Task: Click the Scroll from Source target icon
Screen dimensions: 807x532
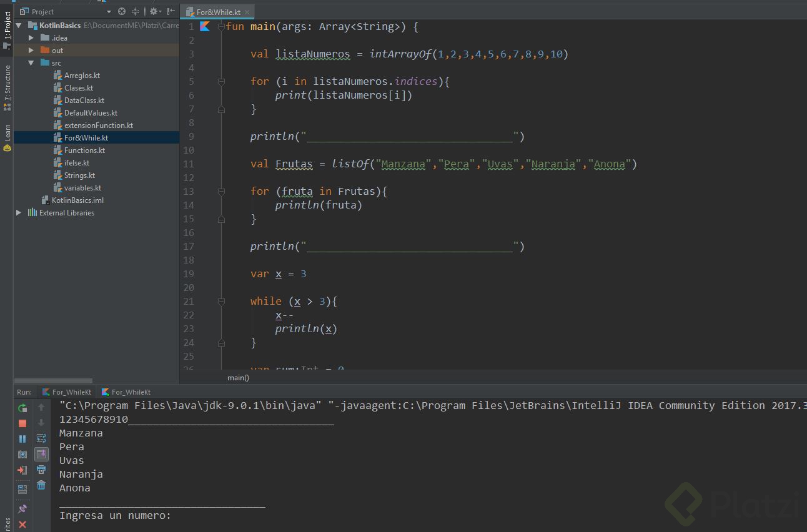Action: tap(122, 11)
